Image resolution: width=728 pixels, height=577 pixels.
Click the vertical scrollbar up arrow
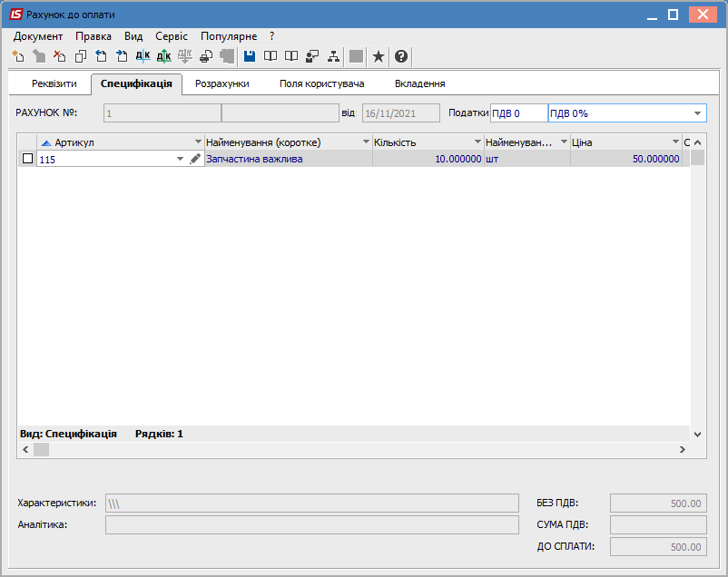pos(697,142)
